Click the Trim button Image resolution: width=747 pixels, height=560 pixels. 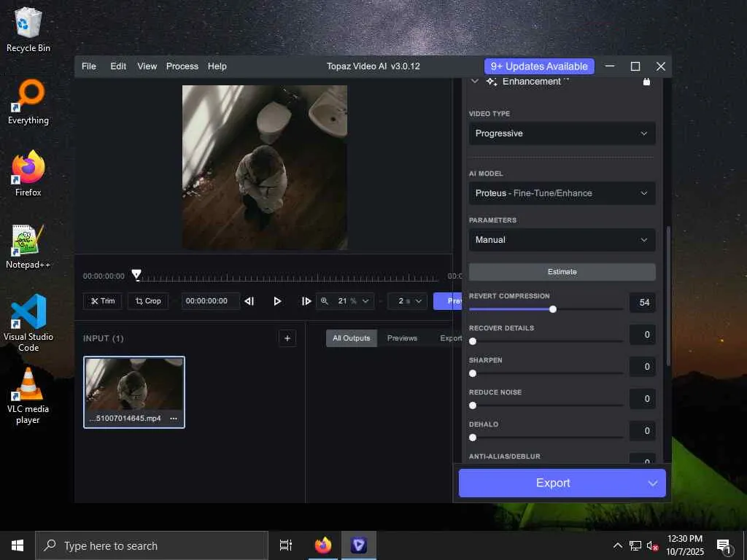pyautogui.click(x=102, y=301)
